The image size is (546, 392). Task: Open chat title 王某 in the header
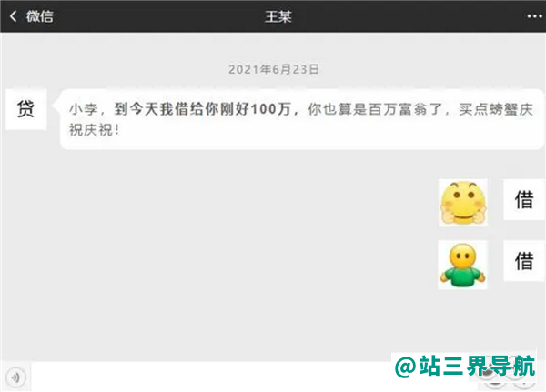point(278,16)
